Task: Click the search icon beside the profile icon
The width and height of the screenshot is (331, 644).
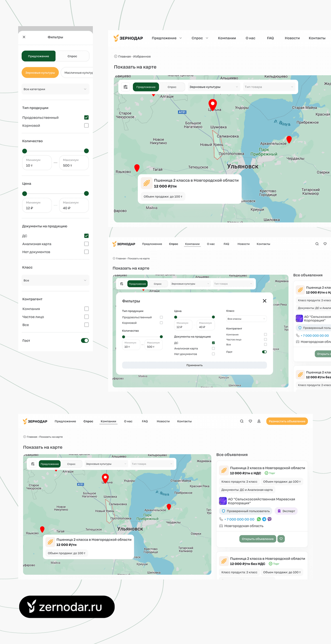Action: pyautogui.click(x=242, y=421)
